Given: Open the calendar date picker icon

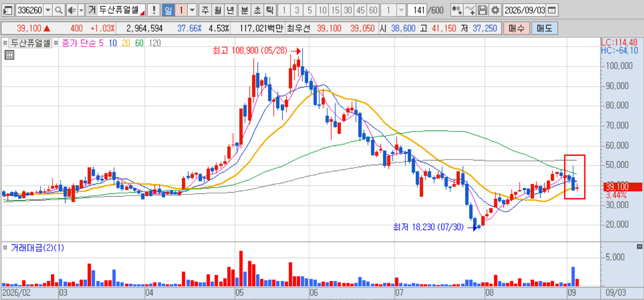Looking at the screenshot, I should [x=551, y=10].
